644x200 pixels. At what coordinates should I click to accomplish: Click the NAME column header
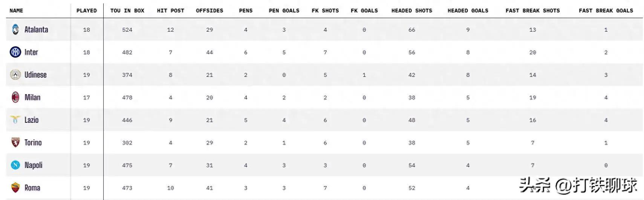tap(16, 11)
